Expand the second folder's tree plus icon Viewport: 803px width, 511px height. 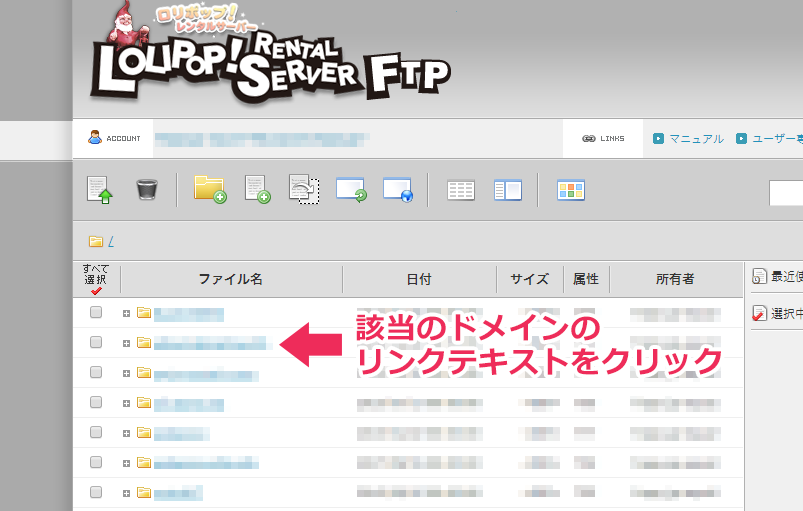pos(127,343)
